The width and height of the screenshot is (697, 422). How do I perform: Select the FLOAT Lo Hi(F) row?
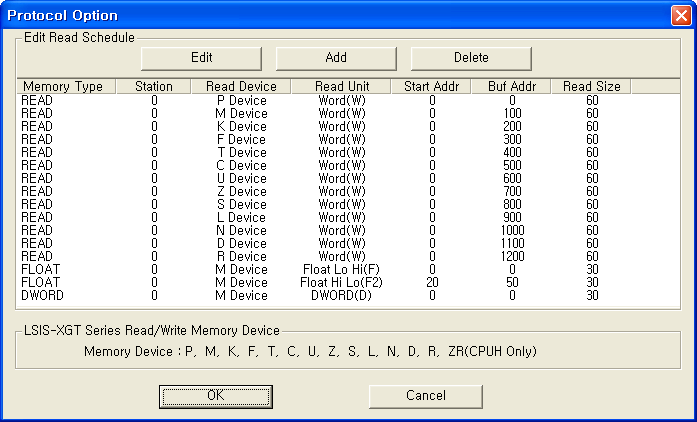pyautogui.click(x=348, y=269)
